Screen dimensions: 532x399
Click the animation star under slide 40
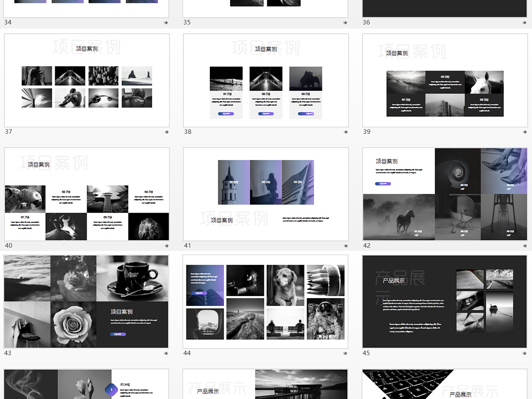click(166, 246)
